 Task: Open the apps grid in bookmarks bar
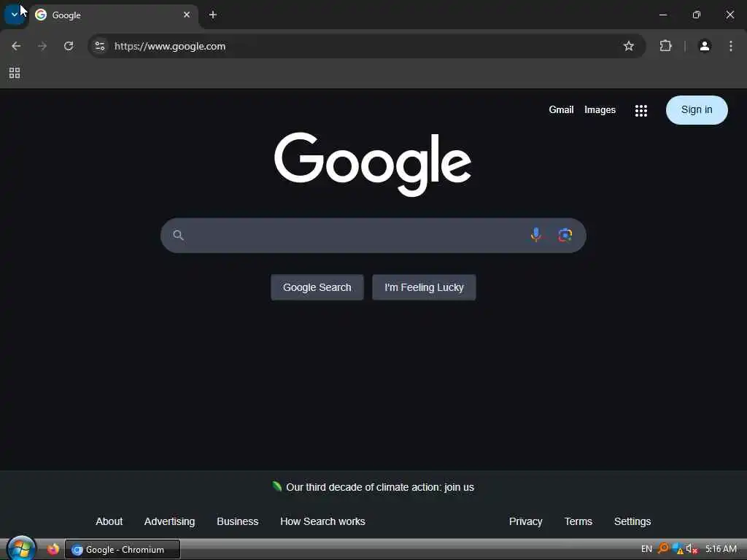pos(15,73)
